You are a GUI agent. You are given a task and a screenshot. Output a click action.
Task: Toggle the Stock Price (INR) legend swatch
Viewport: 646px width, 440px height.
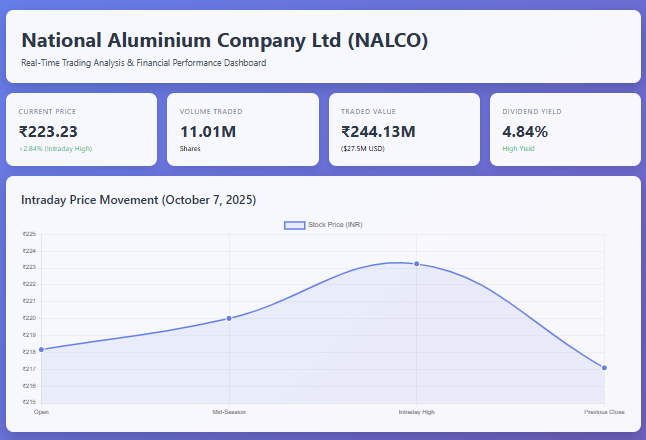coord(295,225)
